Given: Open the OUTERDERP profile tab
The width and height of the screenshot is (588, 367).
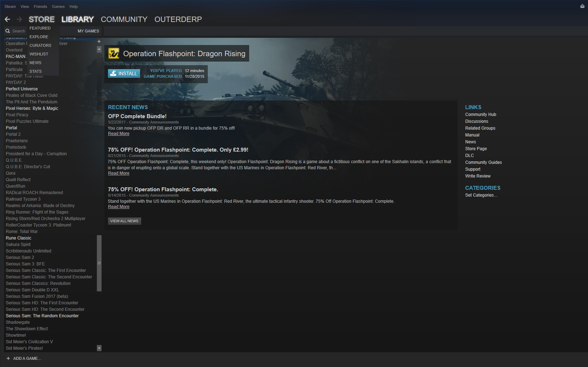Looking at the screenshot, I should tap(178, 19).
